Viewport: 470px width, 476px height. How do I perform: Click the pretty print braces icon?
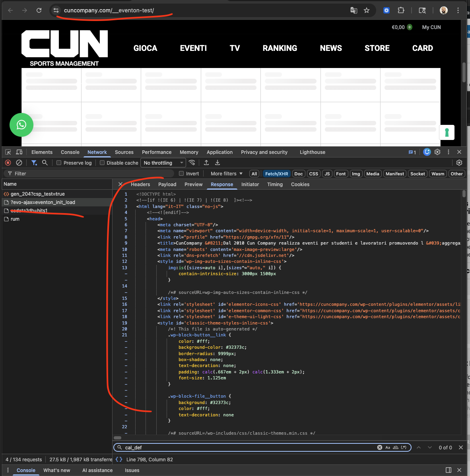119,459
